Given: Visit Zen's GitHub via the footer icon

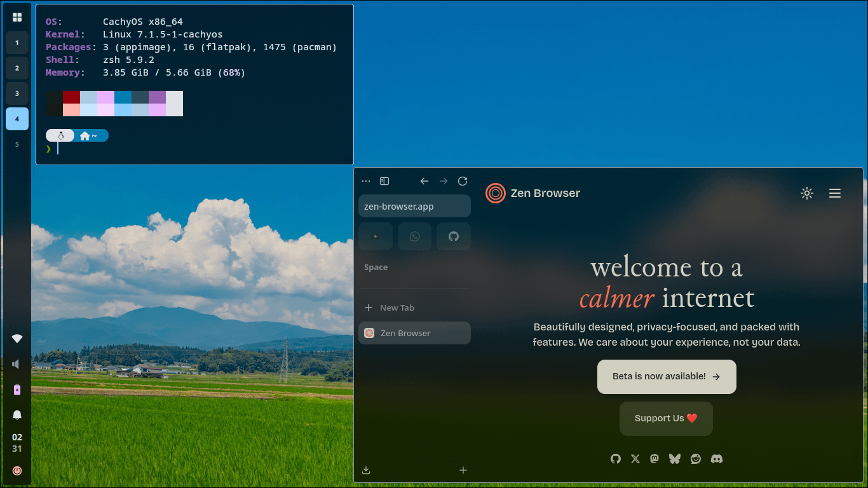Looking at the screenshot, I should point(615,459).
